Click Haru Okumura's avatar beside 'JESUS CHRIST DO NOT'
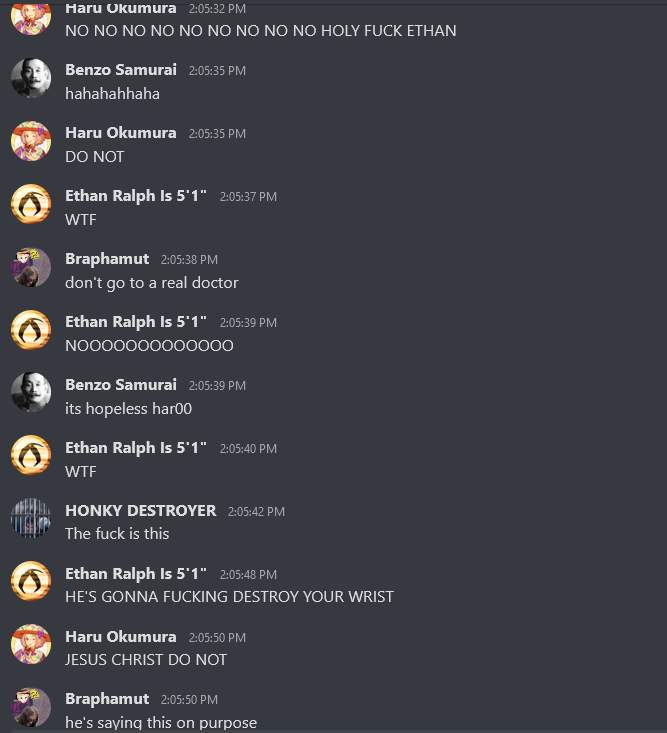667x733 pixels. [x=31, y=644]
